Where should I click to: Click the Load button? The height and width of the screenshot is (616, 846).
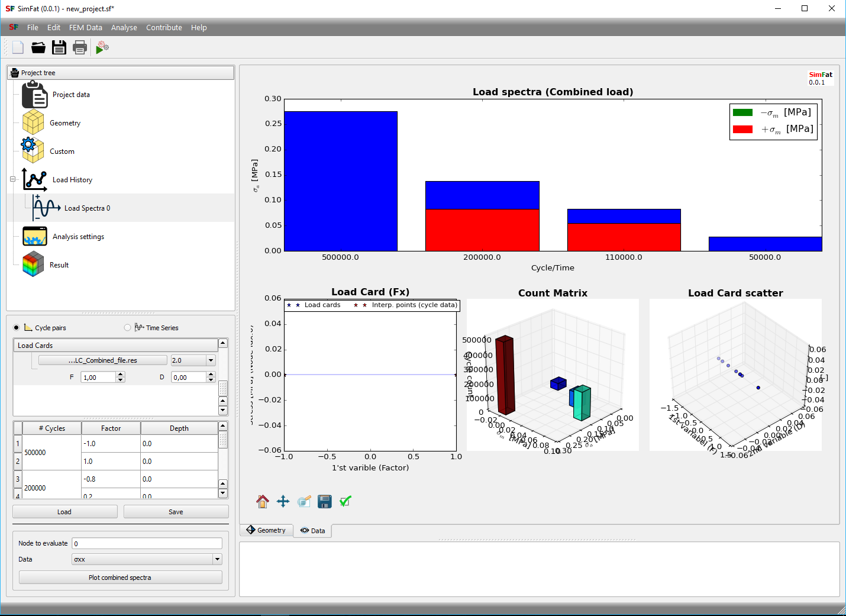tap(64, 512)
